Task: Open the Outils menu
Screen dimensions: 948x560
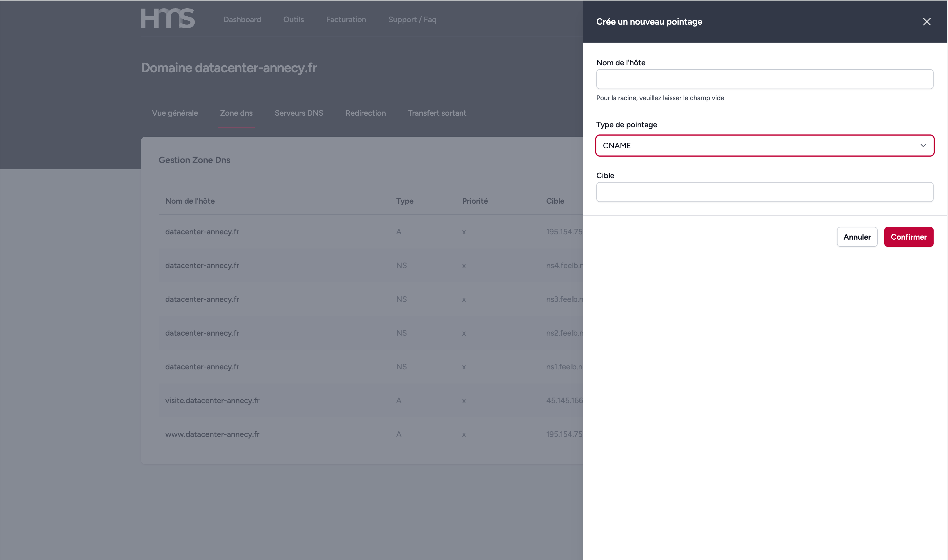Action: click(293, 20)
